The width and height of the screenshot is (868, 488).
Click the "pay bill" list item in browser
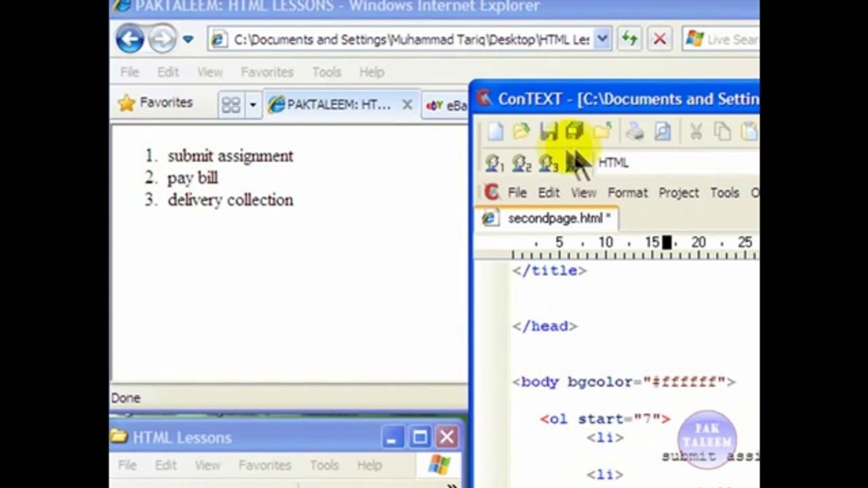pyautogui.click(x=193, y=178)
